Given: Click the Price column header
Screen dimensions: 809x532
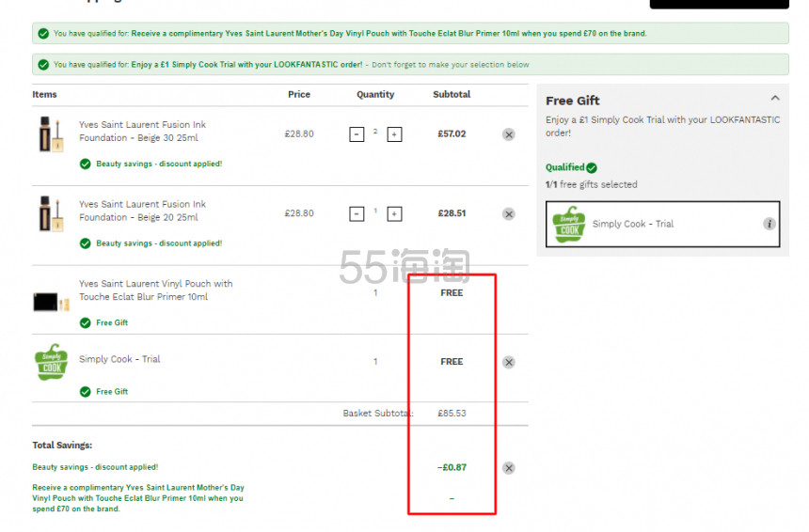Looking at the screenshot, I should 299,94.
